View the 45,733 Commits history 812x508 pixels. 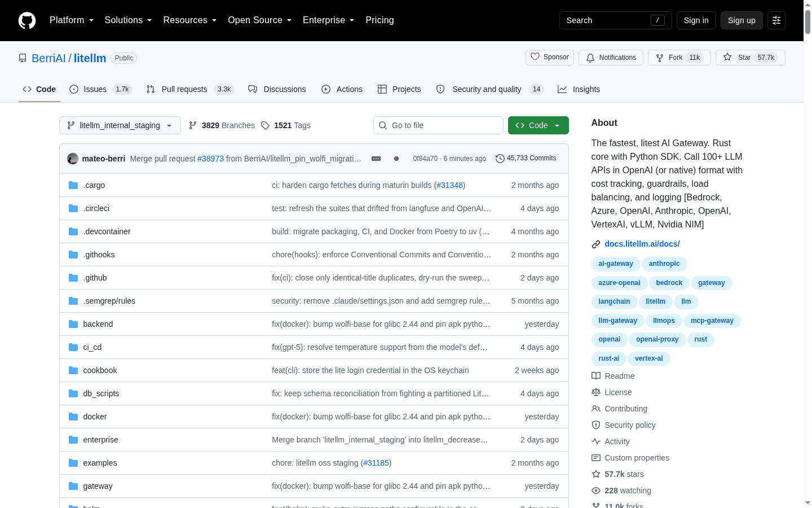pos(526,159)
